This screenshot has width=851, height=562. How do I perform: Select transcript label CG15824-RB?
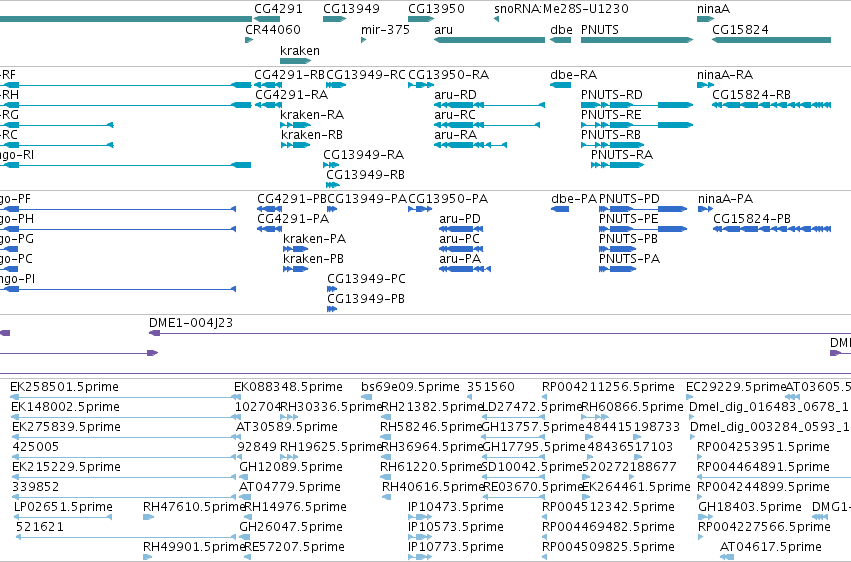click(x=751, y=94)
